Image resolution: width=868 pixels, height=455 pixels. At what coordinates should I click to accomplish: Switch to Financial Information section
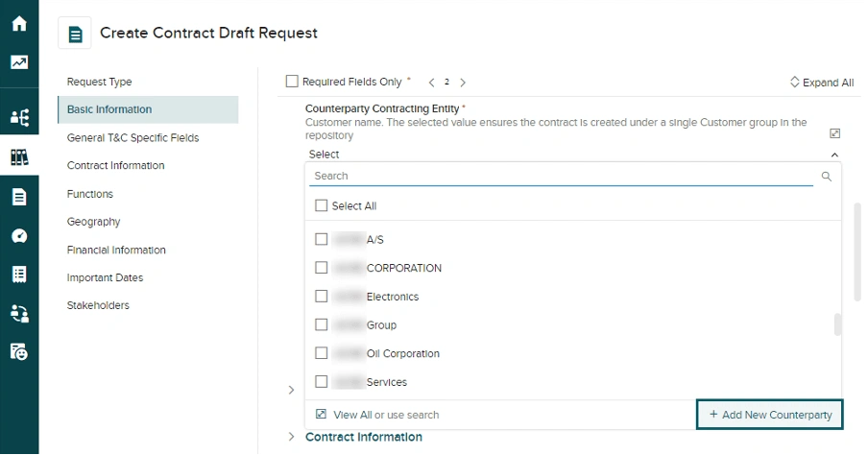(x=116, y=250)
